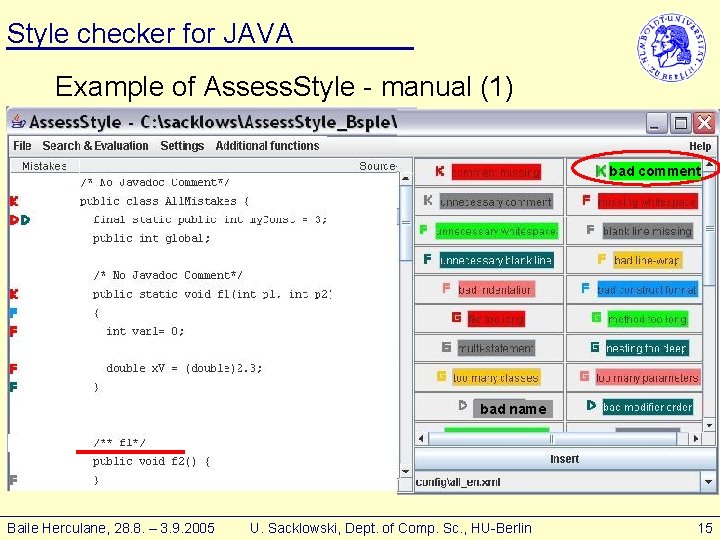The image size is (720, 540).
Task: Select the 'method too long' mistake button
Action: click(635, 319)
